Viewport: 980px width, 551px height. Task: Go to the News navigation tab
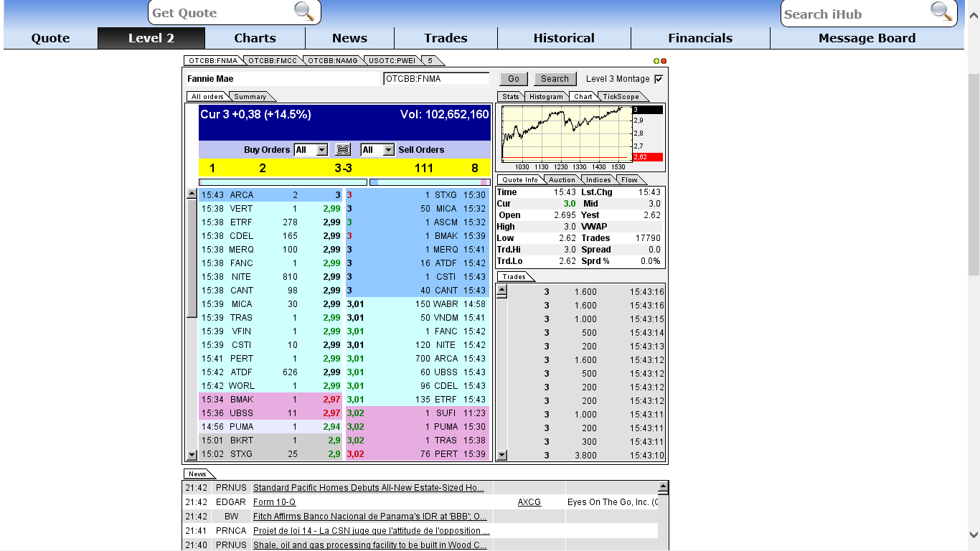349,38
